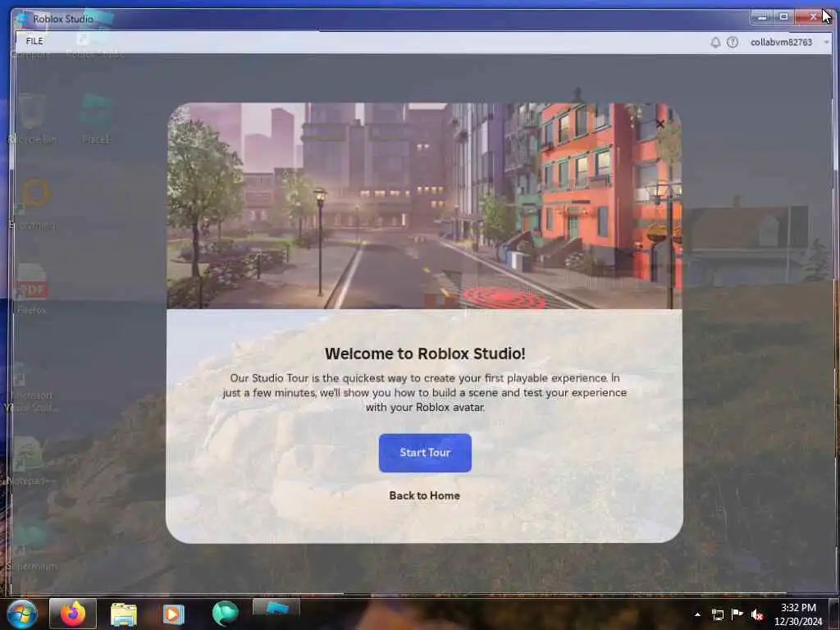Go Back to Home link

[x=424, y=495]
